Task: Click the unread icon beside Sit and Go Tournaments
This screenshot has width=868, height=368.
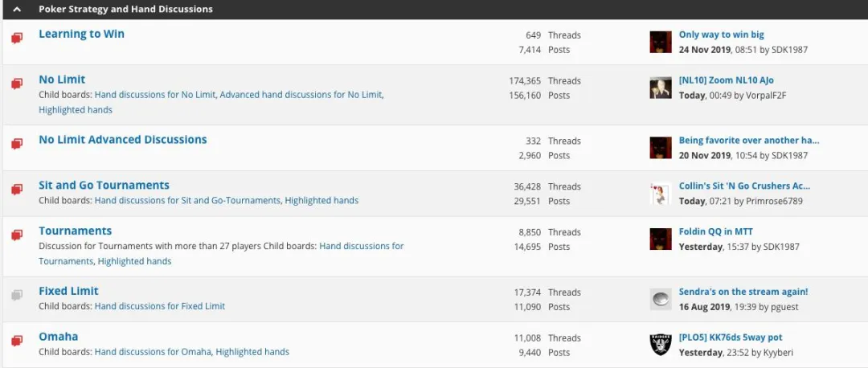Action: pyautogui.click(x=17, y=190)
